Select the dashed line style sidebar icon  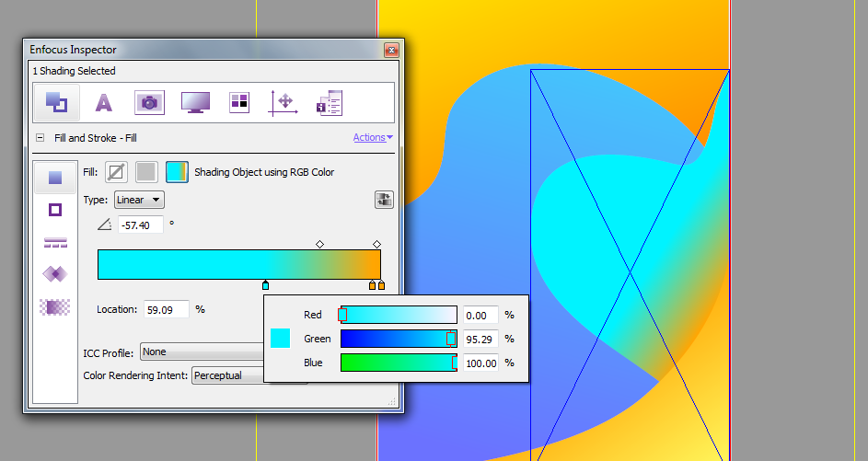coord(55,242)
